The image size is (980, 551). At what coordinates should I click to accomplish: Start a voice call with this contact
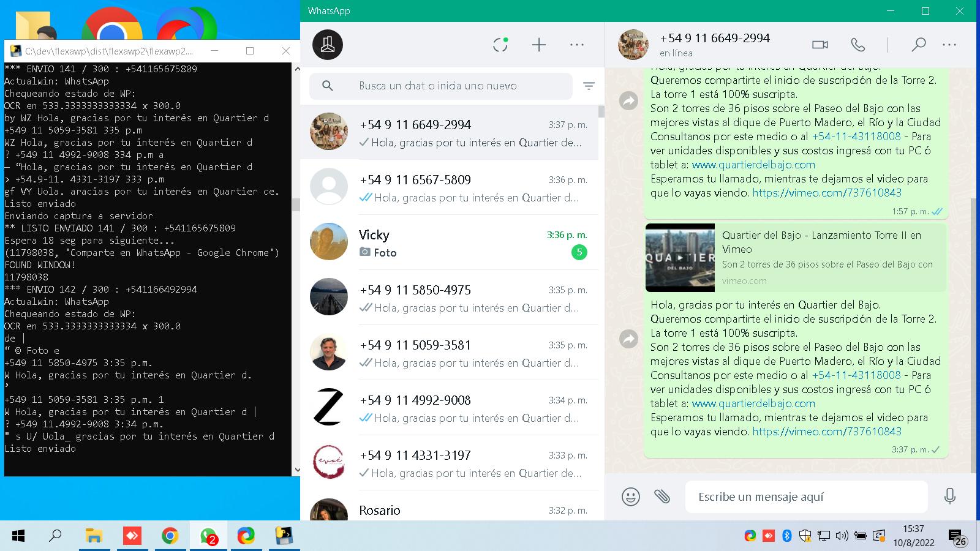coord(858,45)
